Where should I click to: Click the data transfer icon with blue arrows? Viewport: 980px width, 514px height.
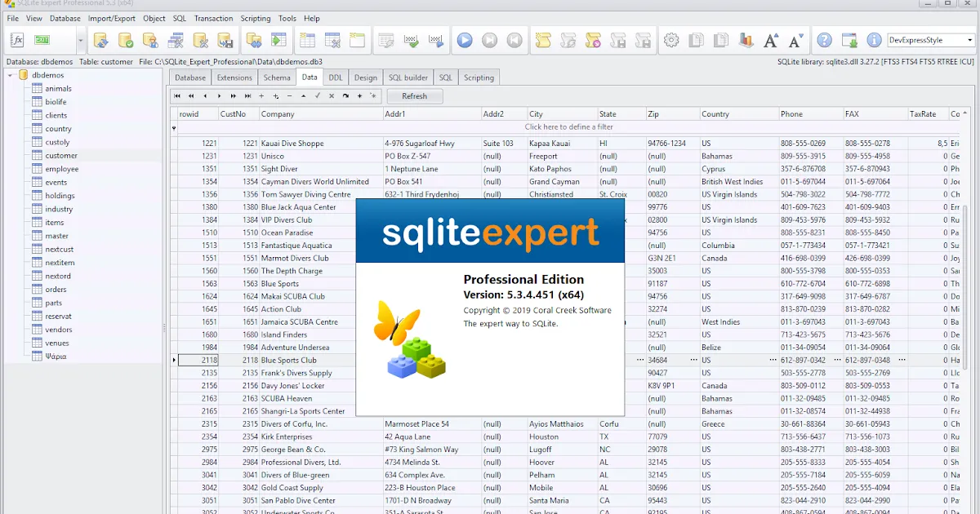point(254,40)
